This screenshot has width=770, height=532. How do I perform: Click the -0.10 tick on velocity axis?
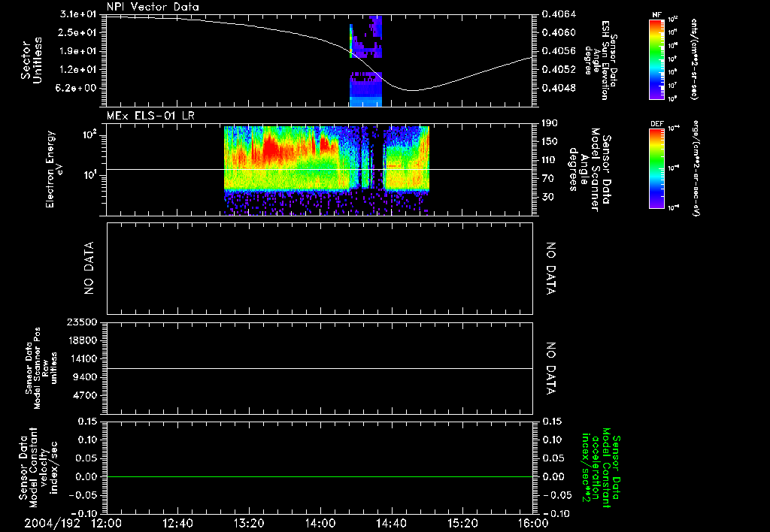pyautogui.click(x=84, y=513)
